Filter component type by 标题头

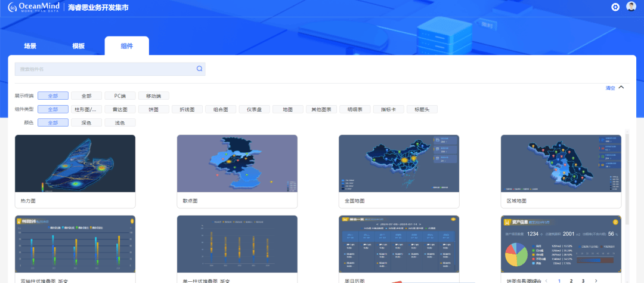422,109
